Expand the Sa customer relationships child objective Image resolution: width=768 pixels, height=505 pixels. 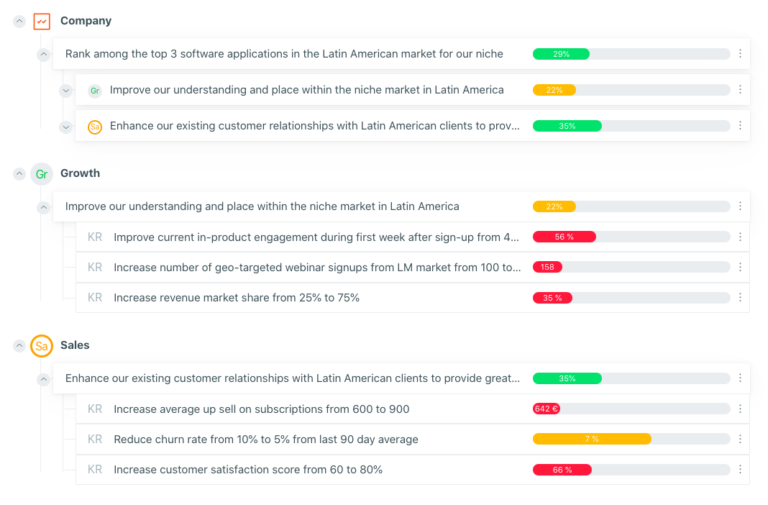click(x=66, y=127)
